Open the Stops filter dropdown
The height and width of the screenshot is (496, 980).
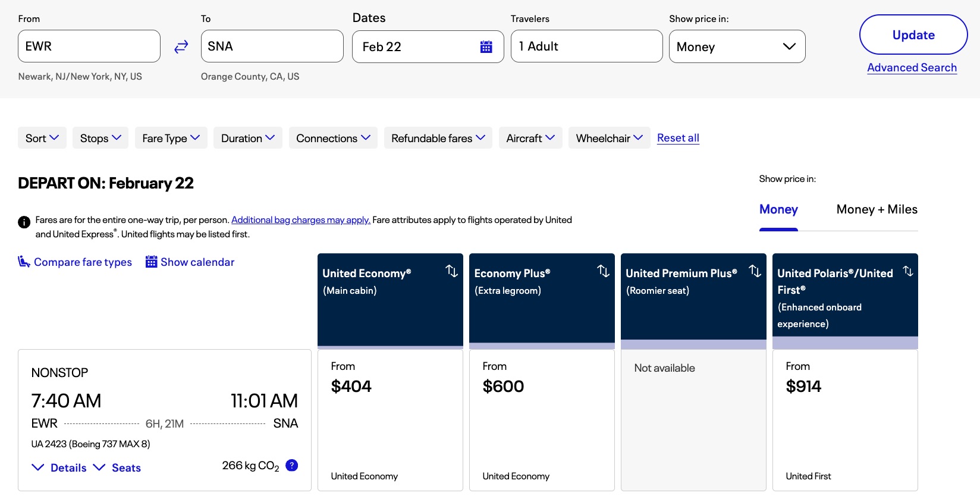pos(100,138)
